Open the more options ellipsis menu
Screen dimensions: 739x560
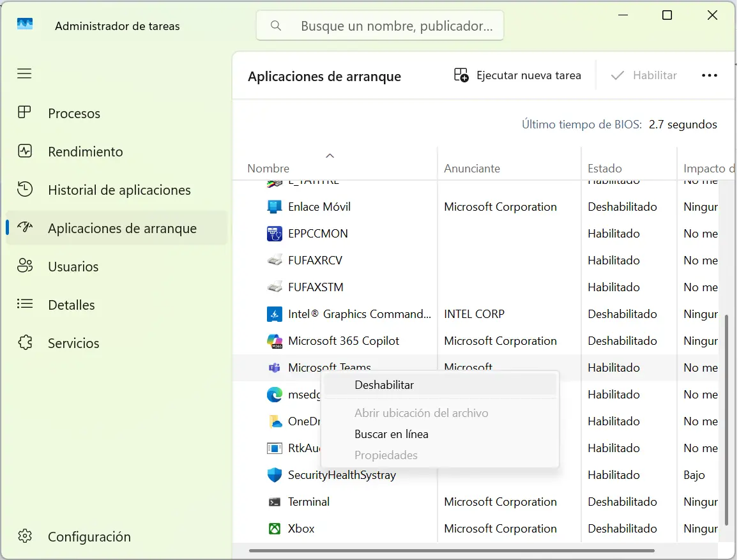point(709,75)
